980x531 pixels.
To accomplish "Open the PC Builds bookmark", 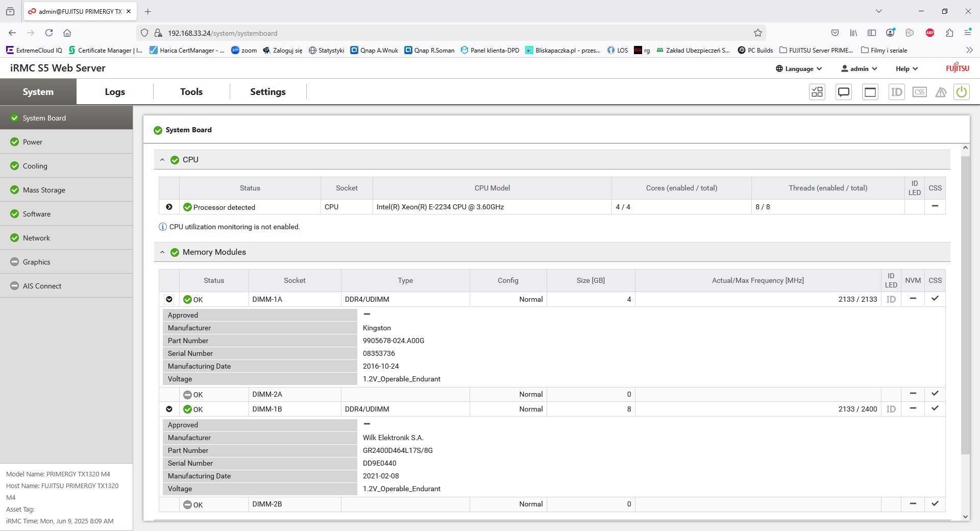I will 755,50.
